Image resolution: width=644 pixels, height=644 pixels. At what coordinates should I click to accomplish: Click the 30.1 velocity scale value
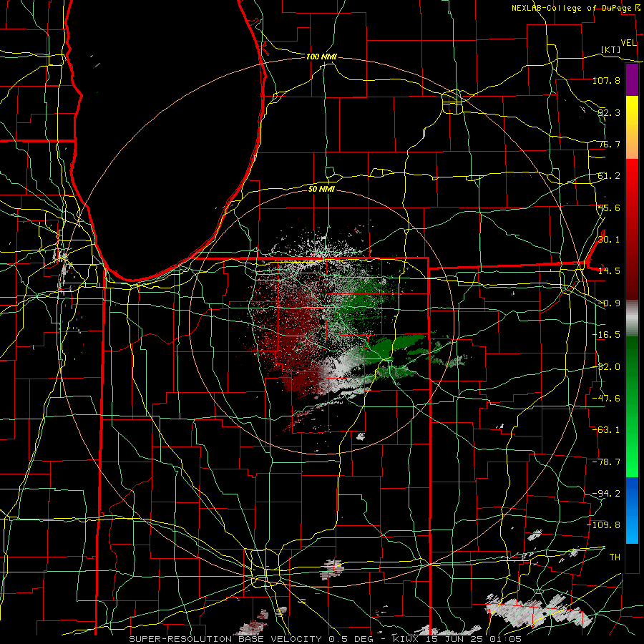[609, 240]
